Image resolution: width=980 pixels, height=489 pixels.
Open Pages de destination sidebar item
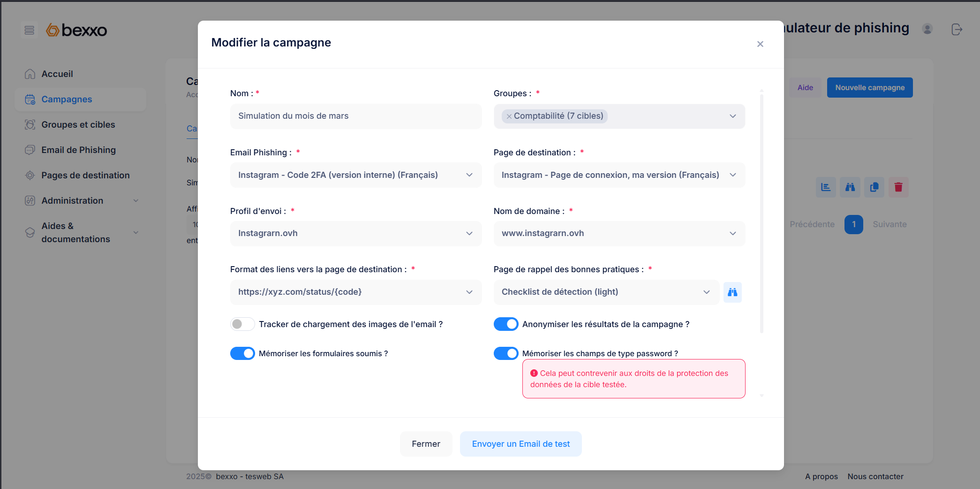[85, 175]
